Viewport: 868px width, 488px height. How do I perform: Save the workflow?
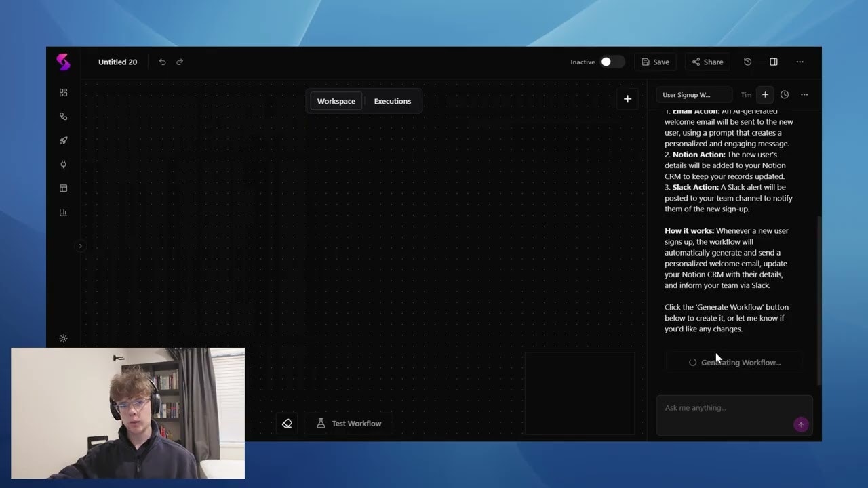tap(655, 62)
